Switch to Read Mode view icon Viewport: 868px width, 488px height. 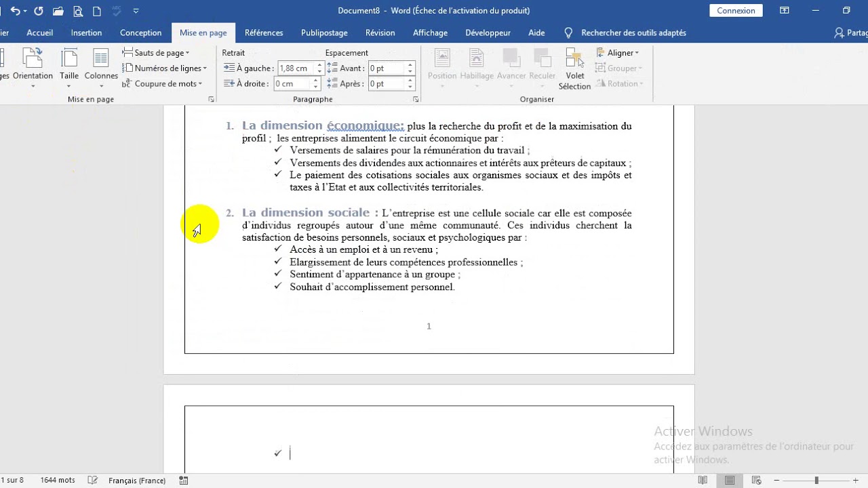point(703,480)
